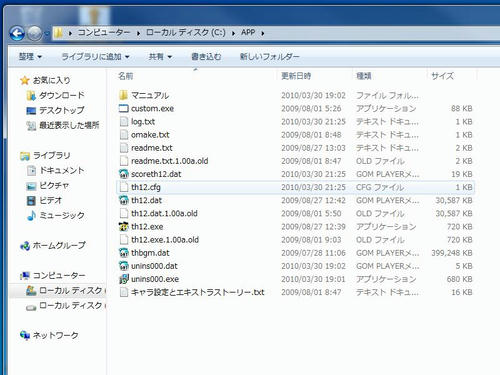Select the th12.exe application icon
Viewport: 500px width, 375px height.
click(x=124, y=227)
